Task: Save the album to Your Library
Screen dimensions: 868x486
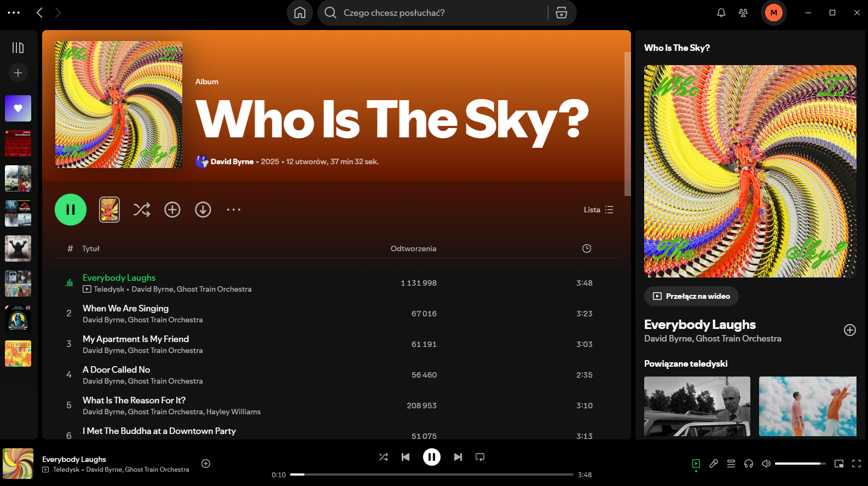Action: (172, 210)
